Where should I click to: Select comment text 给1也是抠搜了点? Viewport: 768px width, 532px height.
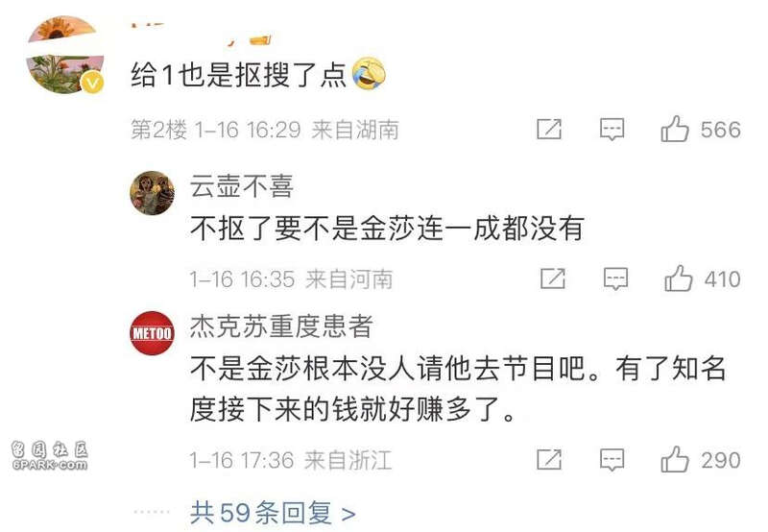tap(238, 76)
